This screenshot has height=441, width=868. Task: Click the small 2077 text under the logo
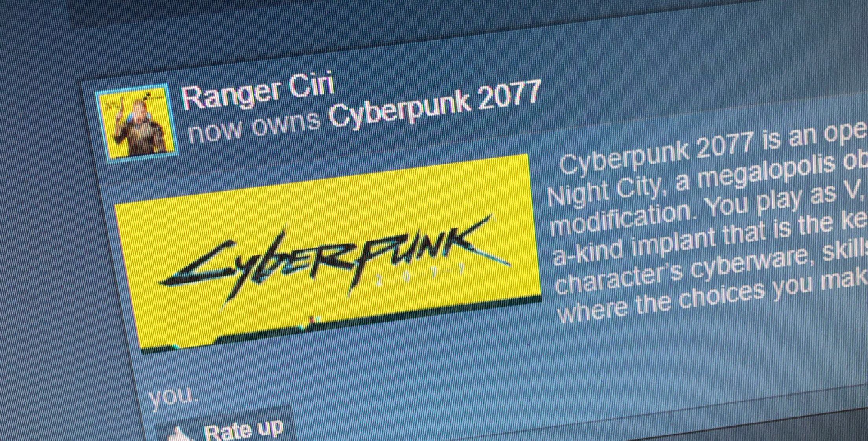click(x=420, y=274)
